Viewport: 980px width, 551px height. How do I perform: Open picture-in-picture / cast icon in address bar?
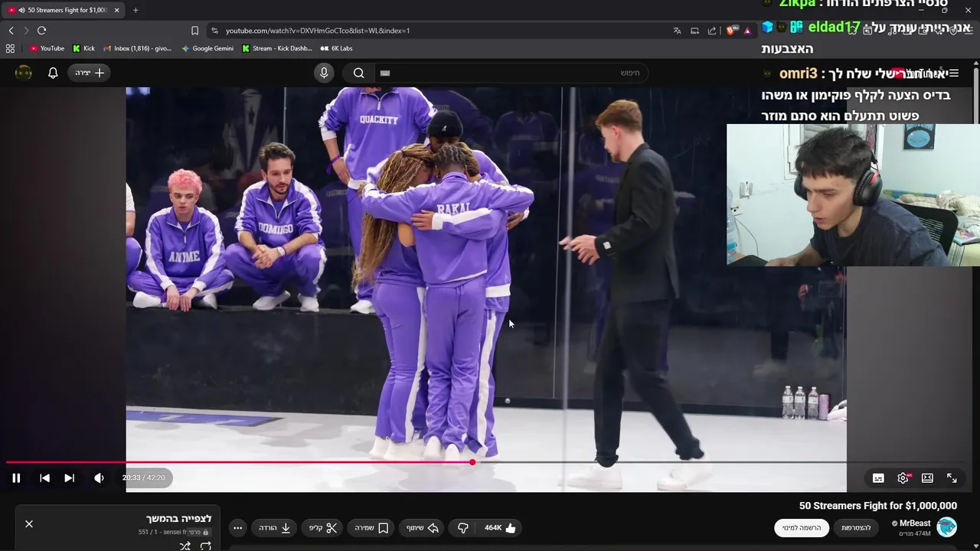point(694,31)
